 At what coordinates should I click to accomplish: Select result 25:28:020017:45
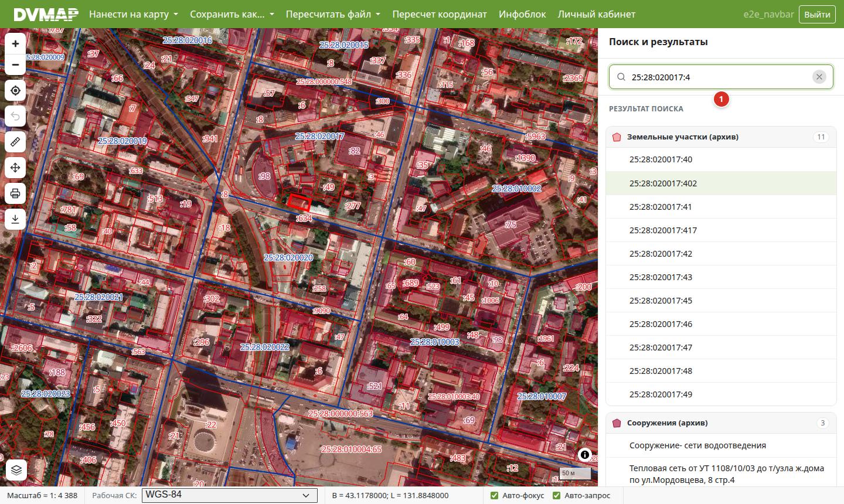tap(721, 301)
